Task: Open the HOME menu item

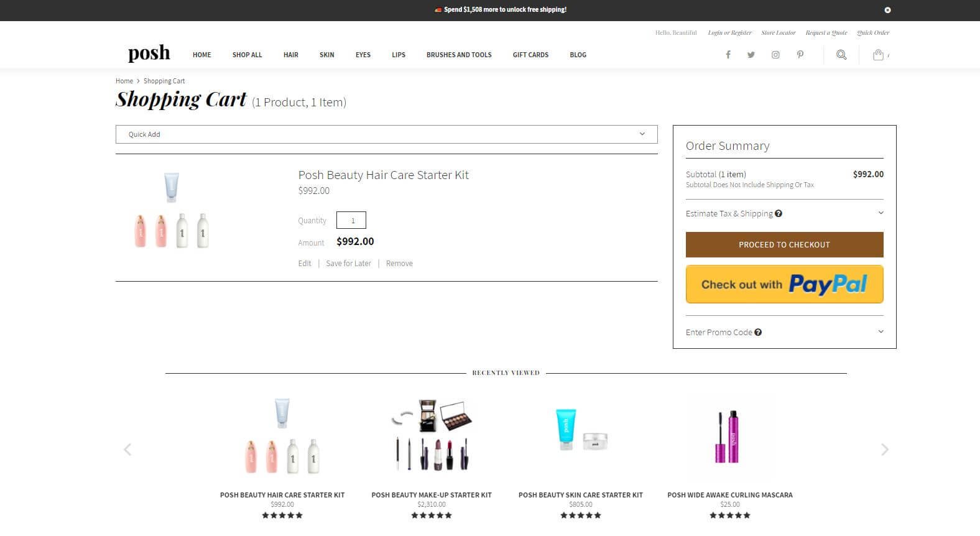Action: click(x=202, y=55)
